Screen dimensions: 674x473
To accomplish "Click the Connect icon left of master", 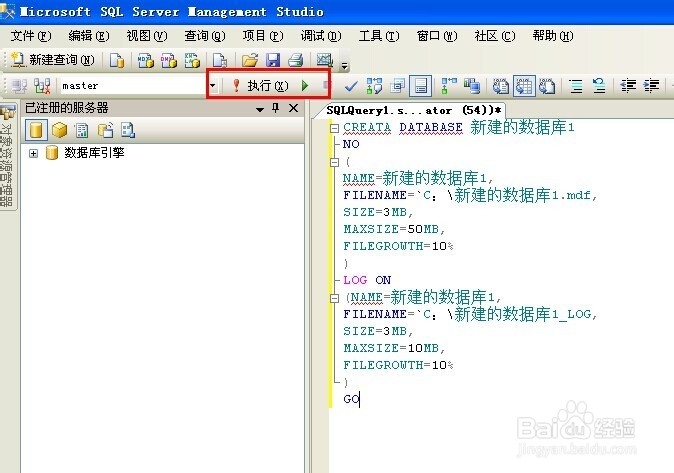I will (x=19, y=86).
